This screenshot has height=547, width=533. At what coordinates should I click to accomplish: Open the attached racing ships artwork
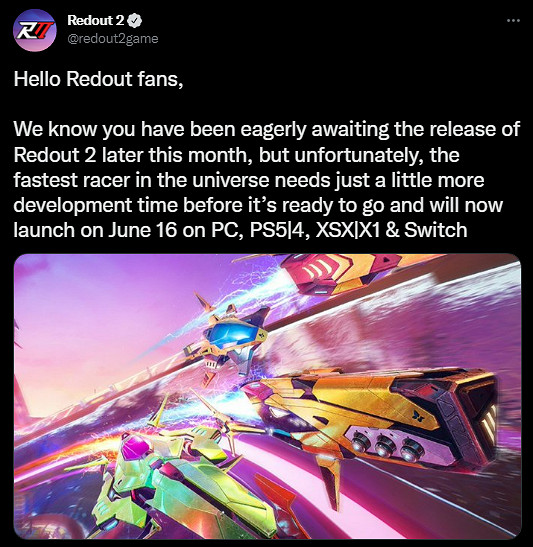click(x=267, y=396)
